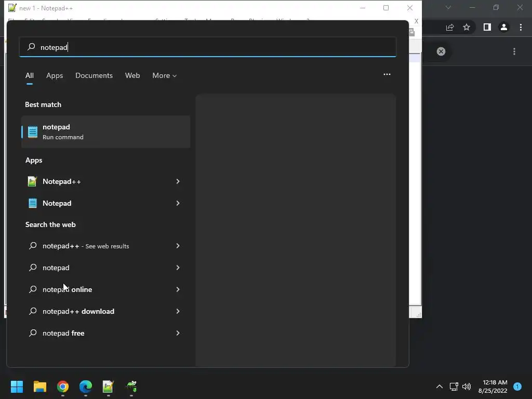Screen dimensions: 532x399
Task: Open the clock showing 12:18 AM
Action: click(493, 387)
